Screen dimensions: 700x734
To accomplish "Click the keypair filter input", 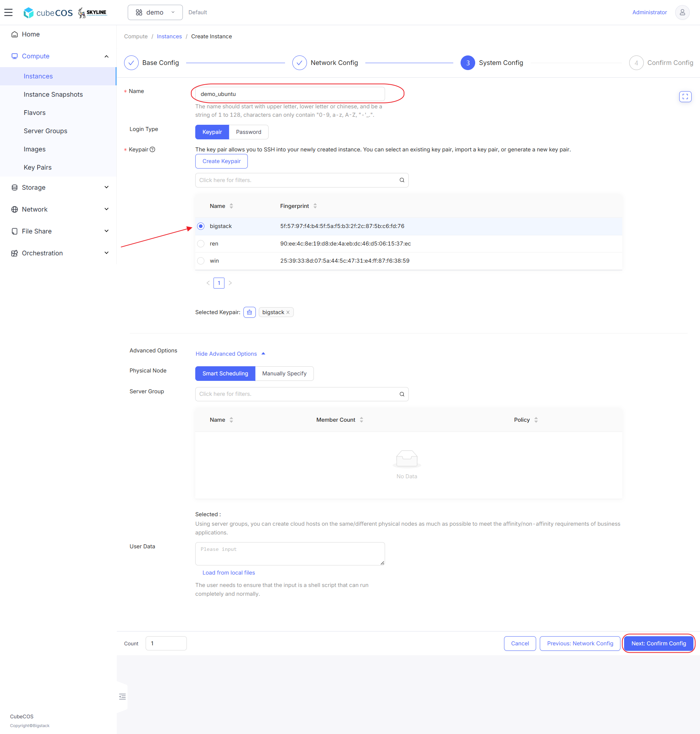I will pos(302,180).
